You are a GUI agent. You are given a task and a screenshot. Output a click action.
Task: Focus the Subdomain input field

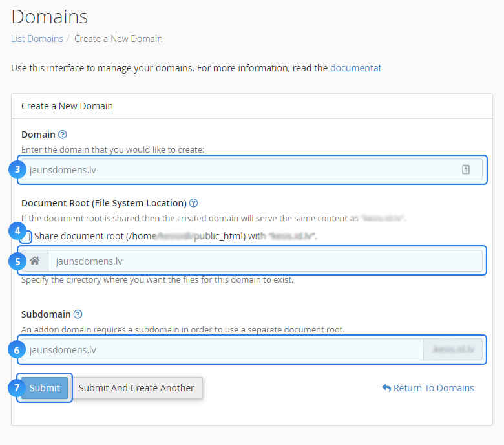click(222, 349)
